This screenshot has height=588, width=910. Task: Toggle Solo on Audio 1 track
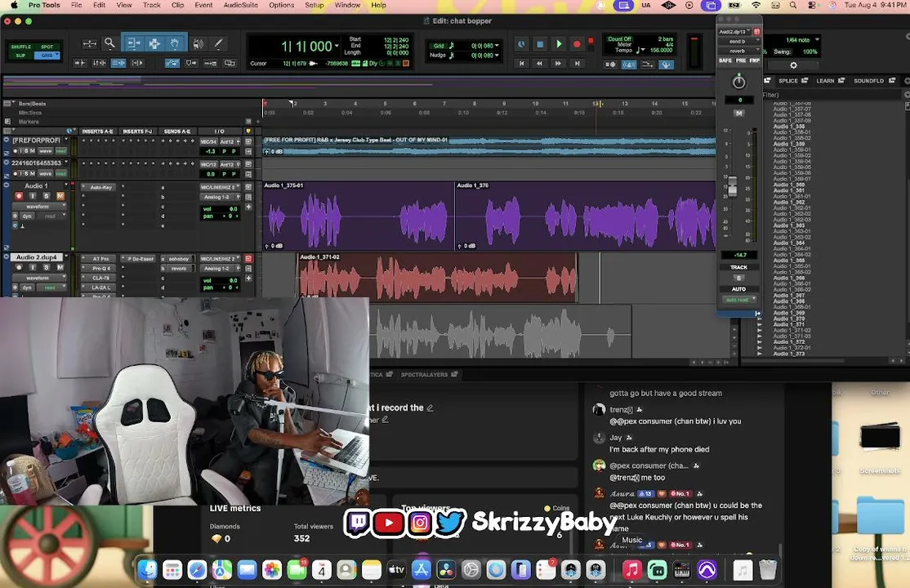pos(47,196)
